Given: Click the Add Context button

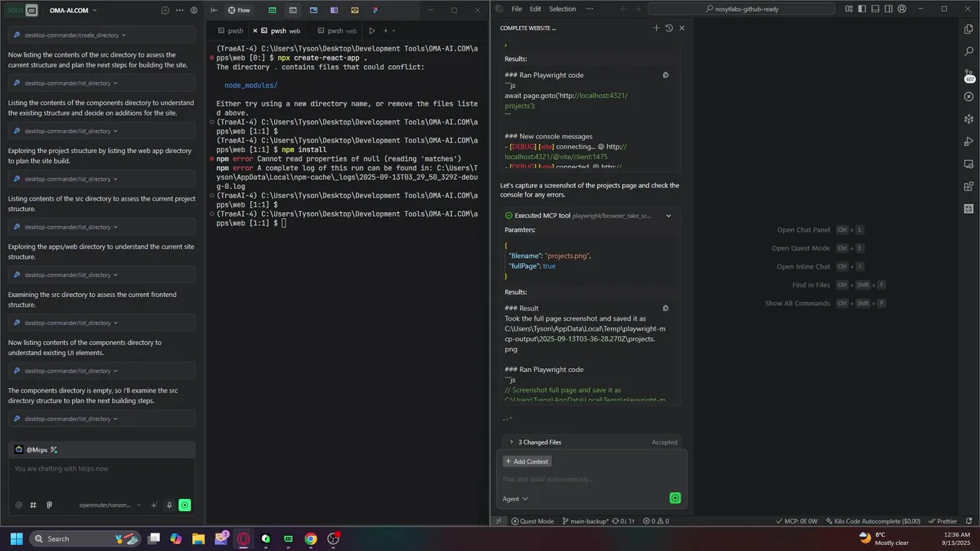Looking at the screenshot, I should [528, 461].
